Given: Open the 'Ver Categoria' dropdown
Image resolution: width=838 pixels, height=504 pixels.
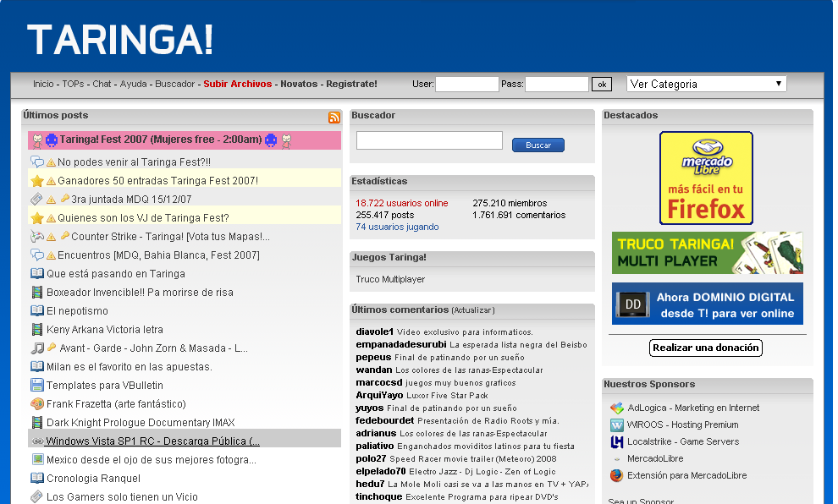Looking at the screenshot, I should [x=707, y=84].
